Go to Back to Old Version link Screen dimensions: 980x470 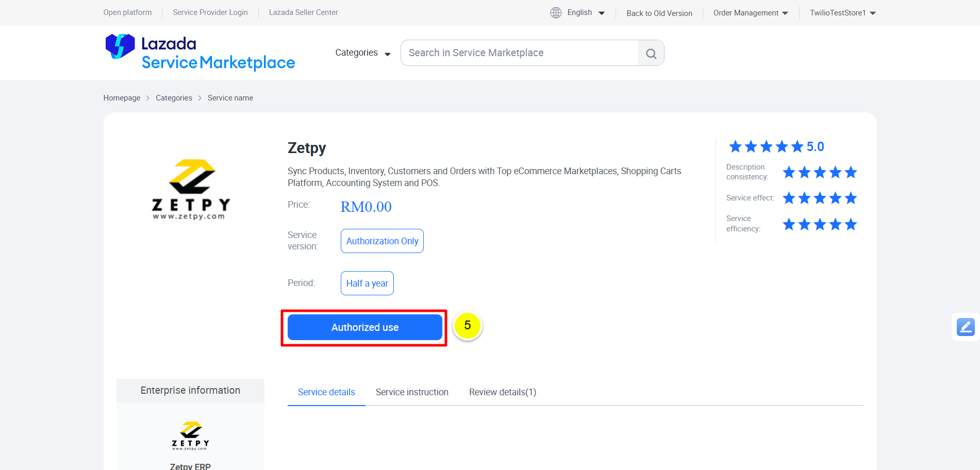coord(659,13)
